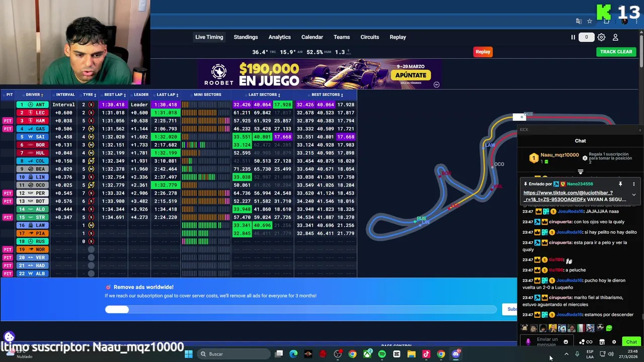Open the Windows Start menu
This screenshot has height=362, width=644.
tap(189, 354)
